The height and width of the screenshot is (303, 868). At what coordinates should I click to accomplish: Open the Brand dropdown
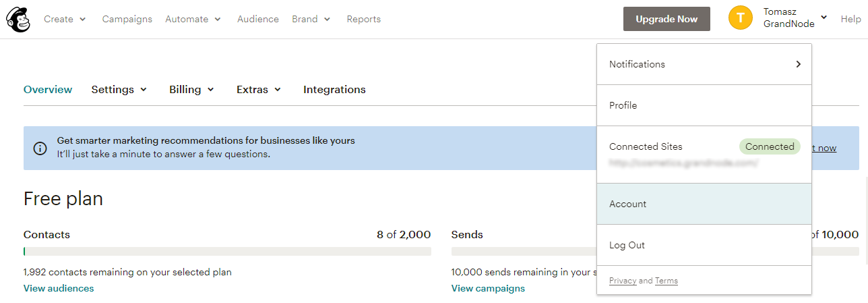(x=311, y=19)
